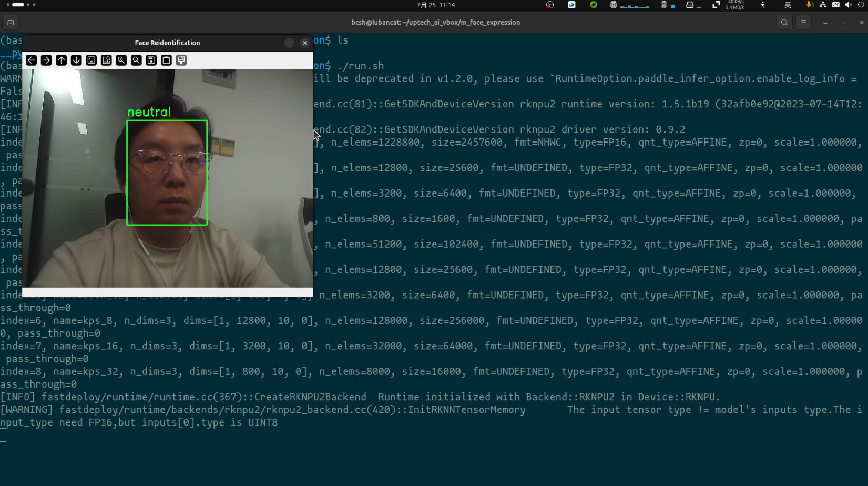Click the "index=6, name=kps_8" output line
The image size is (868, 486).
pos(431,321)
